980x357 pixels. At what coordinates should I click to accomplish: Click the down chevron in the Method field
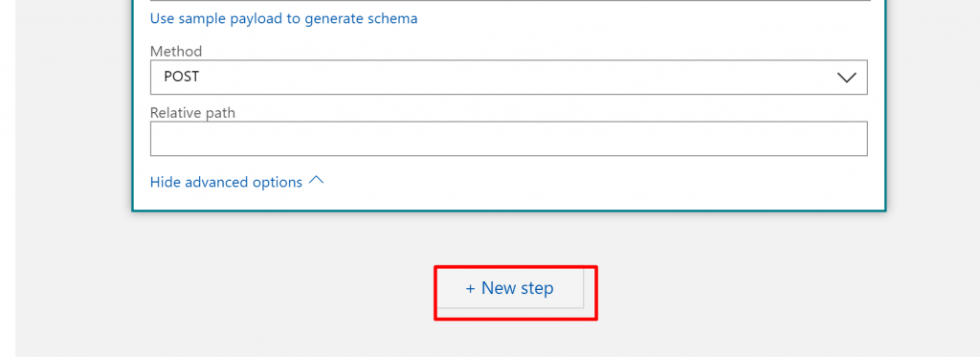(x=846, y=78)
